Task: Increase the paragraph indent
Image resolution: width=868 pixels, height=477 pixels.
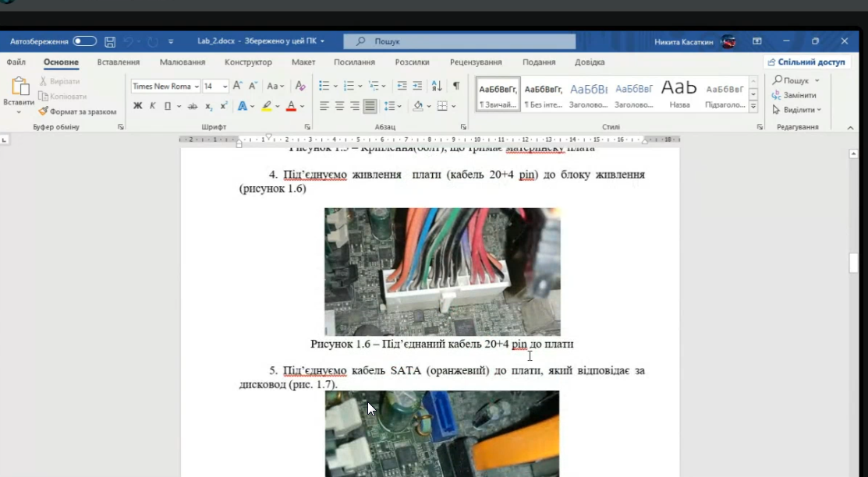Action: point(417,86)
